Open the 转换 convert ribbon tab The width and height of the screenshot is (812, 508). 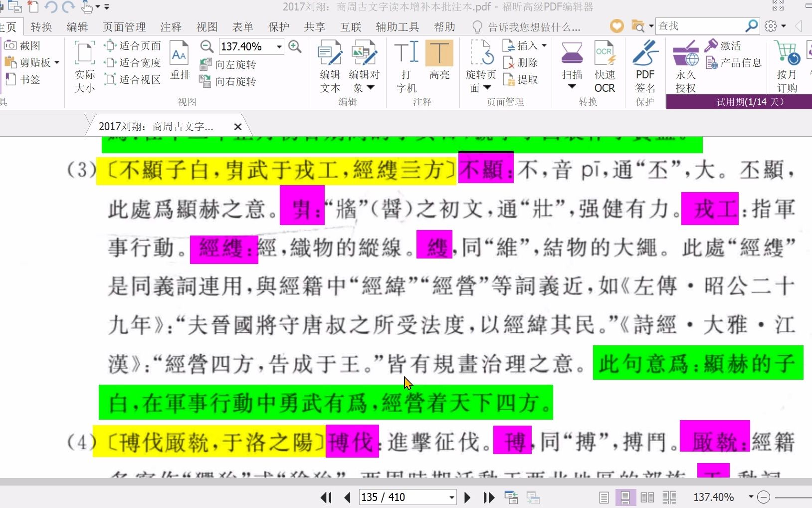click(x=41, y=26)
